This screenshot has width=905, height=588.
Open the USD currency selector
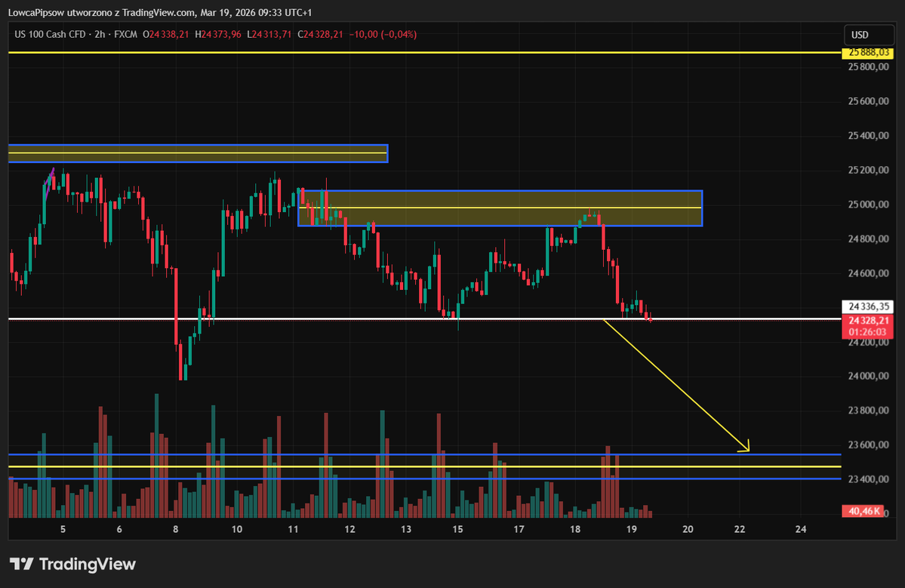tap(869, 35)
